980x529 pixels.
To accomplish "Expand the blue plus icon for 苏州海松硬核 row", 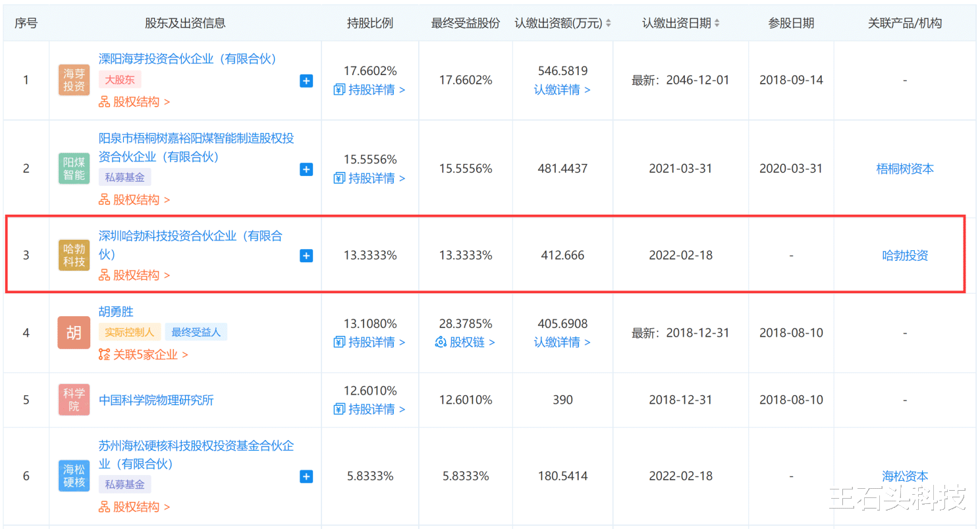I will click(x=306, y=476).
